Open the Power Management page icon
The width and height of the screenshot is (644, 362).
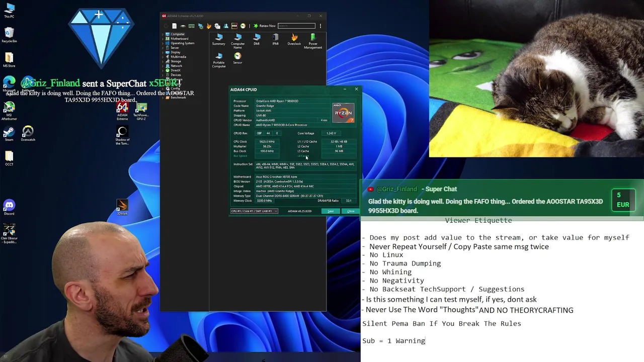313,41
